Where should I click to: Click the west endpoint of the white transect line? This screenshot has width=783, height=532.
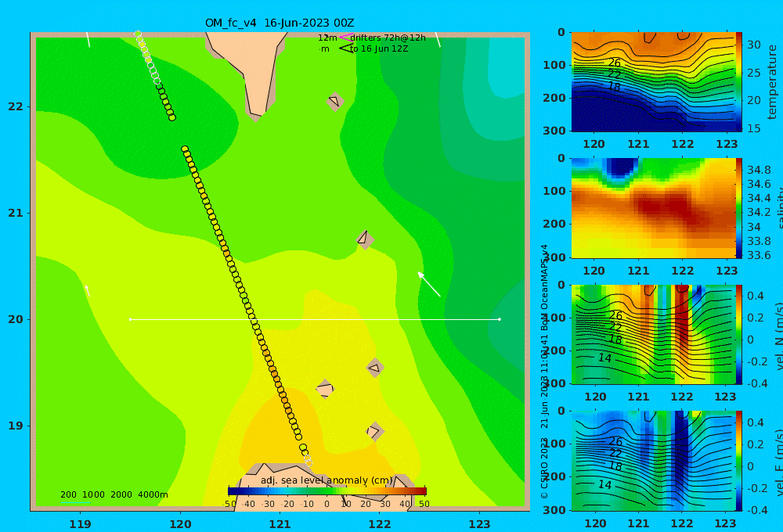(130, 319)
